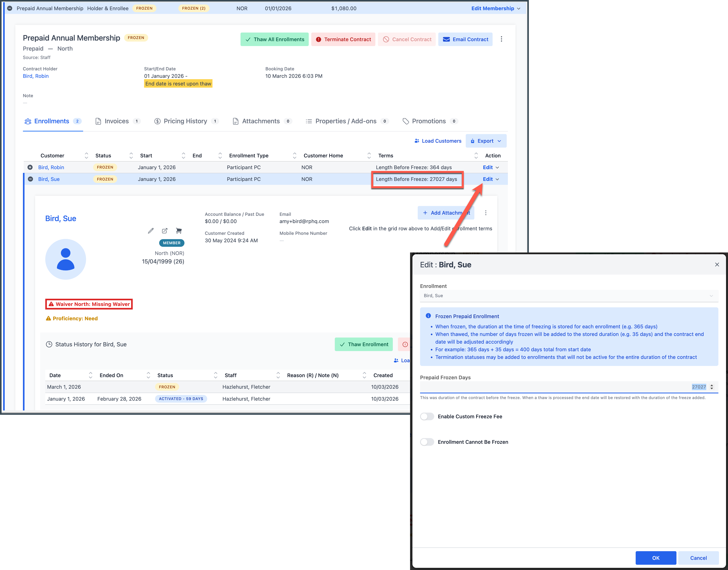
Task: Click OK in the Edit dialog
Action: coord(655,558)
